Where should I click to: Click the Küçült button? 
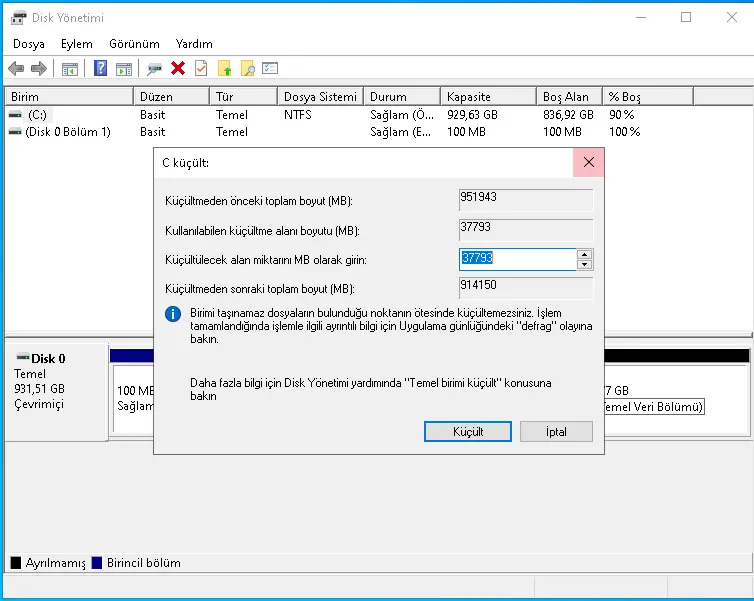click(468, 432)
